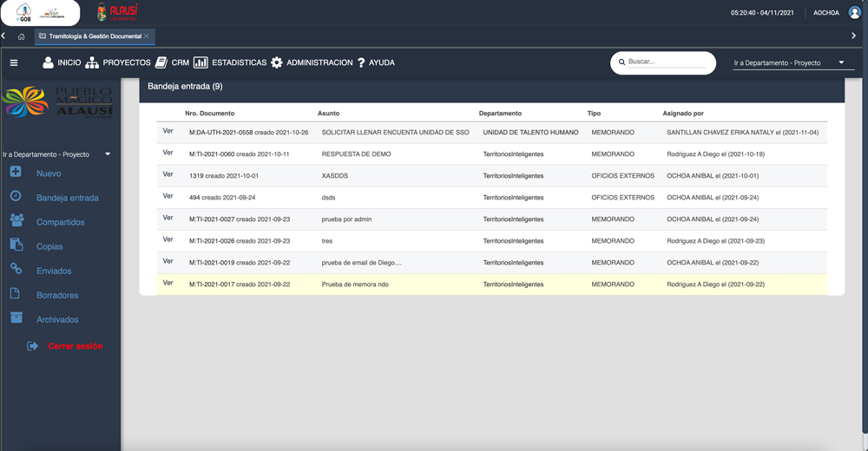Click the Enviados sidebar icon
The width and height of the screenshot is (868, 451).
[x=16, y=270]
